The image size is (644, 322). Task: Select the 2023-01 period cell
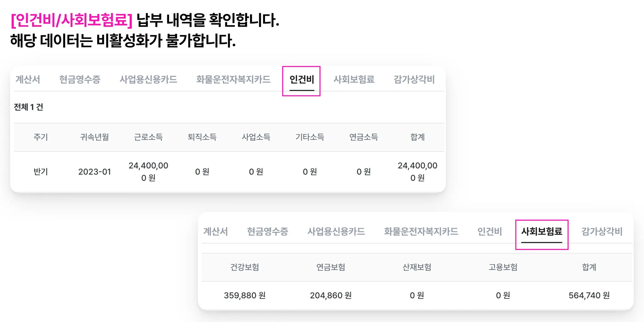[x=94, y=172]
